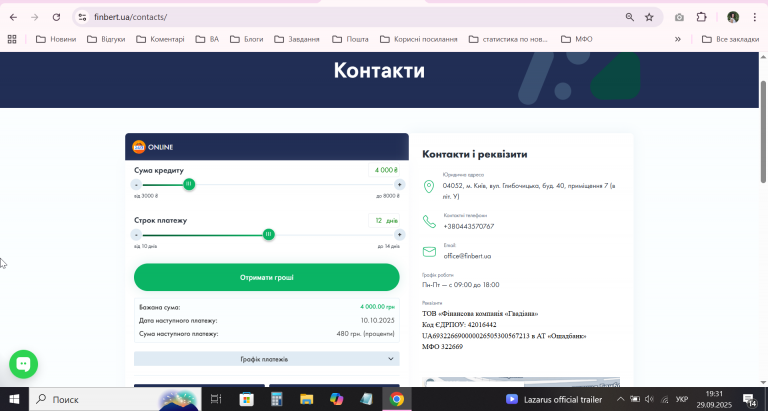Click the Строк платежу slider handle
Screen dimensions: 768x411
(x=268, y=235)
